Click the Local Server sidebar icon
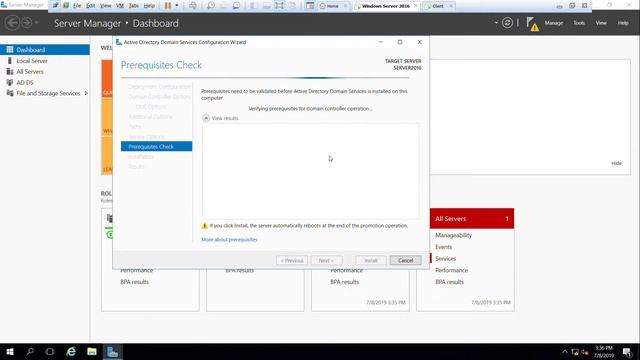 [10, 61]
